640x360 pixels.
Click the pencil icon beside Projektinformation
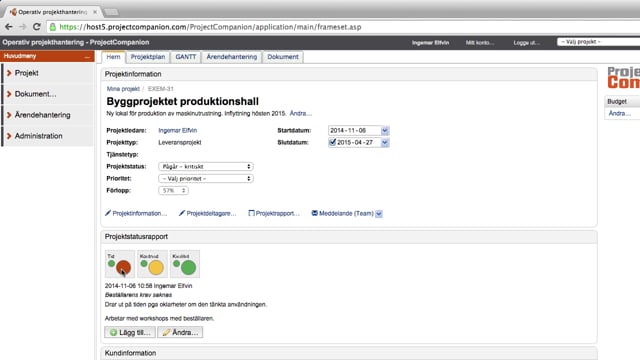click(108, 213)
